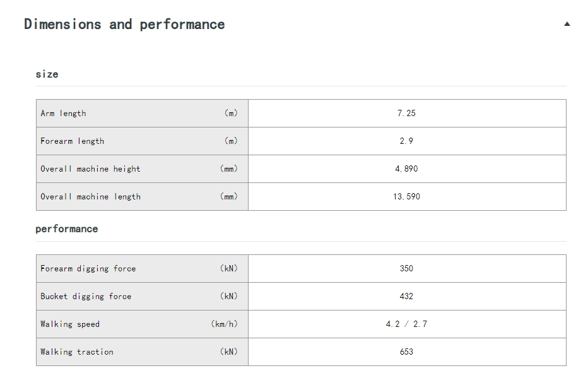Click the Forearm digging force label
Viewport: 588px width, 373px height.
(x=88, y=269)
